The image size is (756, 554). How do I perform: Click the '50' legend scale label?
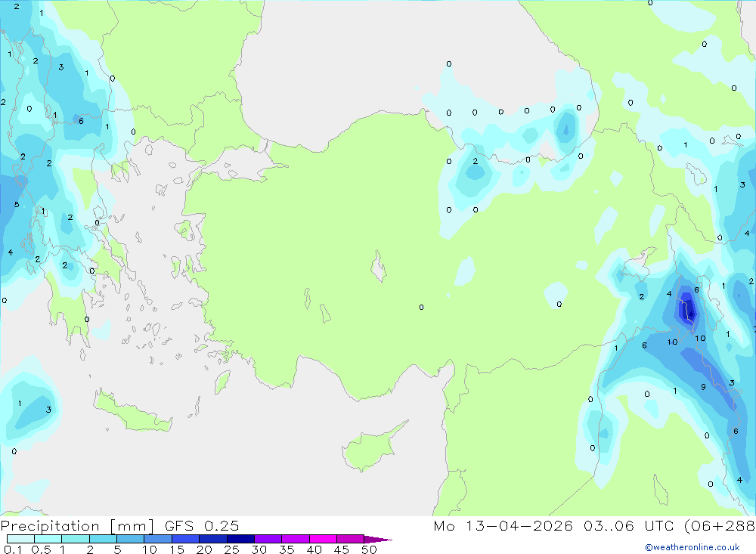(369, 549)
